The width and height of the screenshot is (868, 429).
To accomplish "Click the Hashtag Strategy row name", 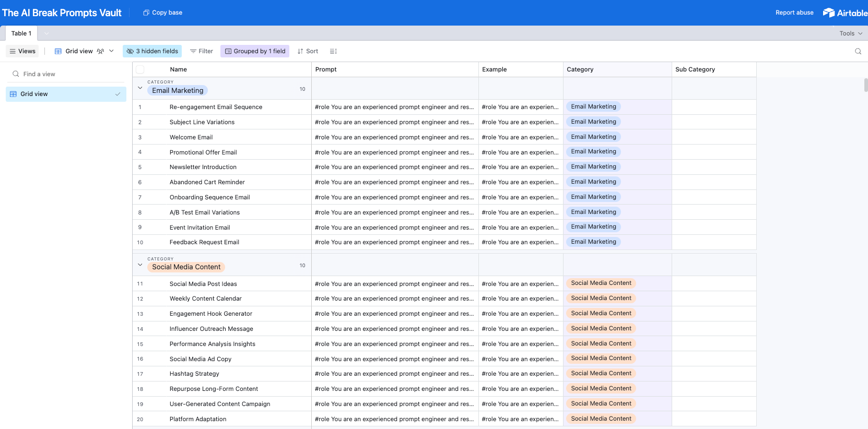I will pyautogui.click(x=194, y=374).
